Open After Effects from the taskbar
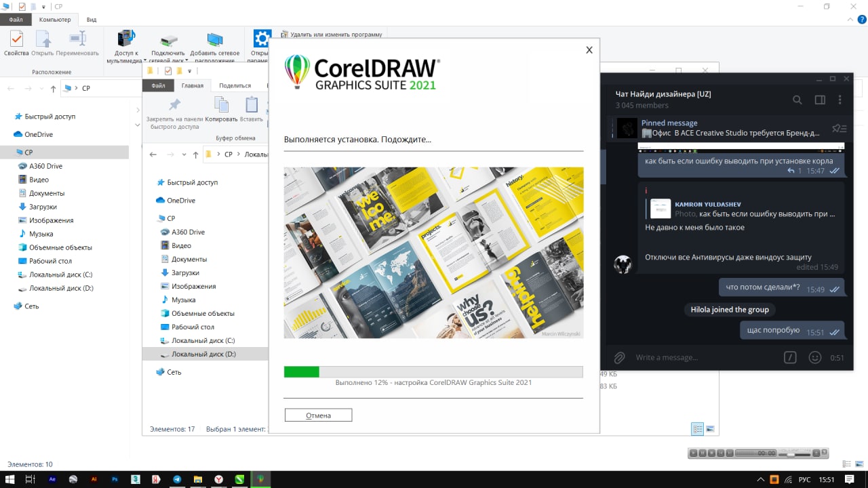Screen dimensions: 868x488 [x=52, y=479]
